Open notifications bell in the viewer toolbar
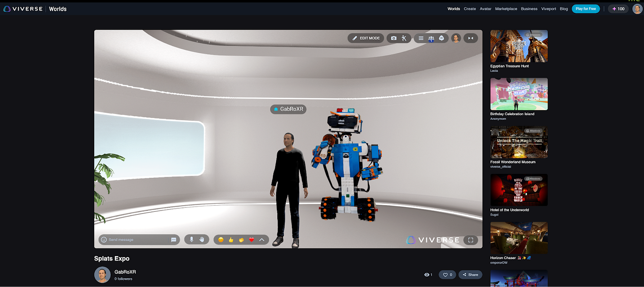 441,38
